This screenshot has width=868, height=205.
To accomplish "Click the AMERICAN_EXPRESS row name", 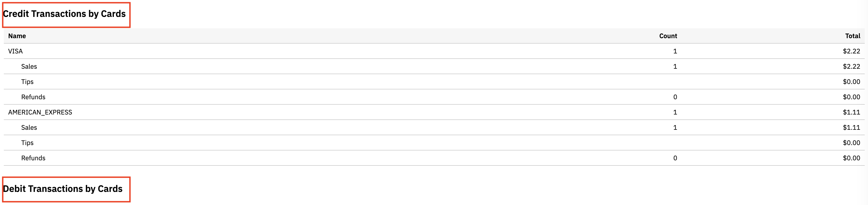I will click(x=40, y=112).
